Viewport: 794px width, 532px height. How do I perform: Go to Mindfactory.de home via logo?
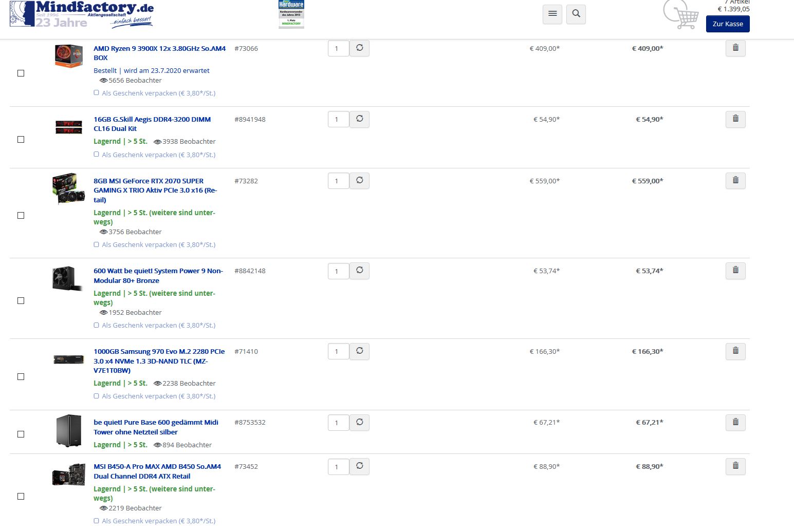point(82,14)
